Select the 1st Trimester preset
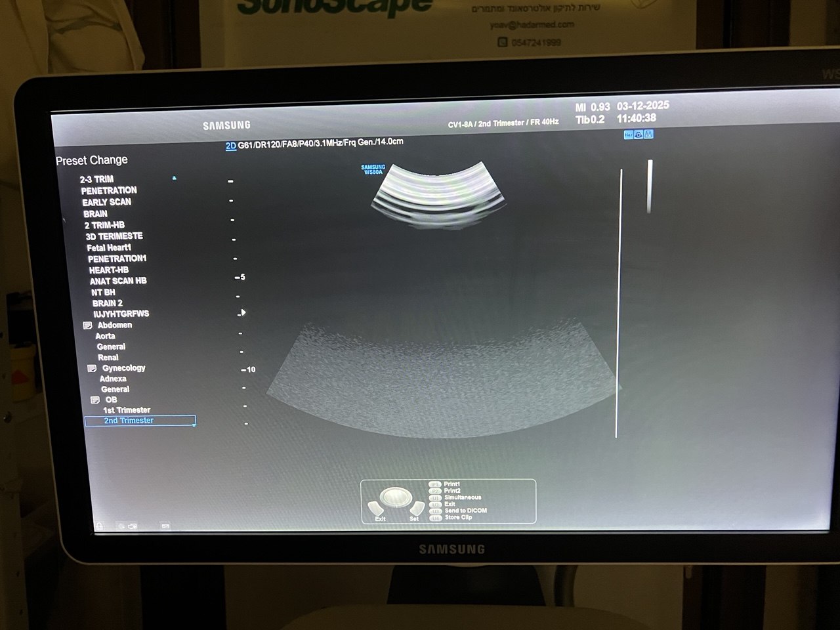Screen dimensions: 840x630 (127, 410)
